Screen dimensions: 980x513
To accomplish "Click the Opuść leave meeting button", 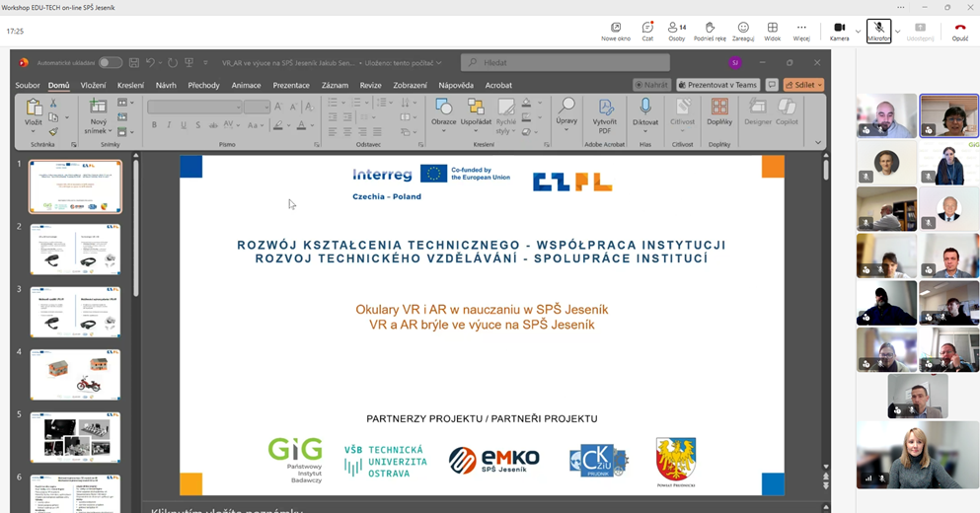I will click(x=959, y=28).
